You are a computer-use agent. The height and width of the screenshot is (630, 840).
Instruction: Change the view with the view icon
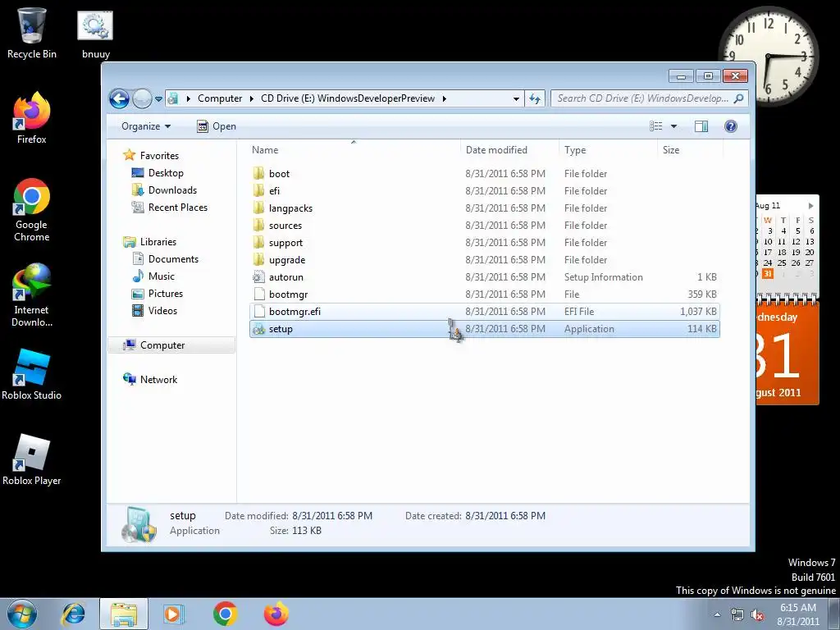point(656,126)
